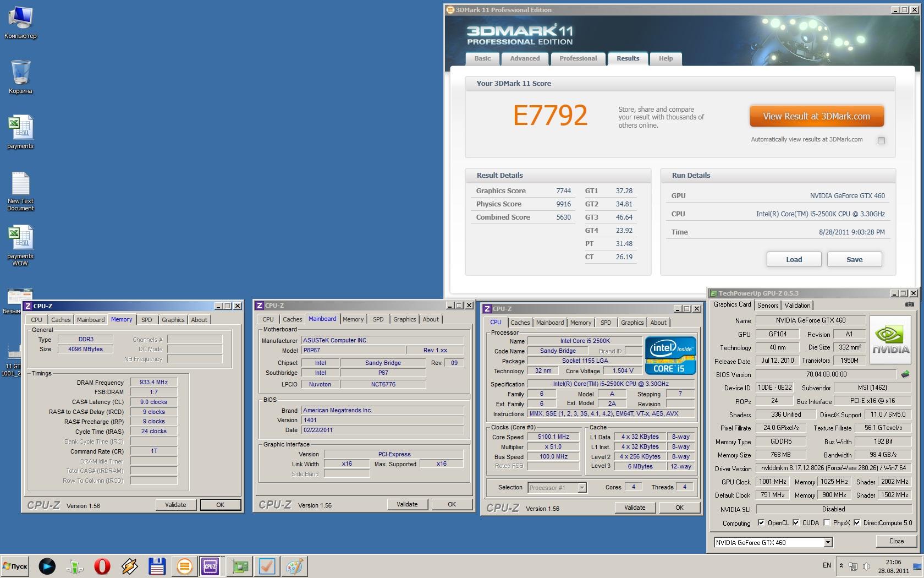The height and width of the screenshot is (578, 924).
Task: Open the SPD tab in the Memory CPU-Z window
Action: pos(146,320)
